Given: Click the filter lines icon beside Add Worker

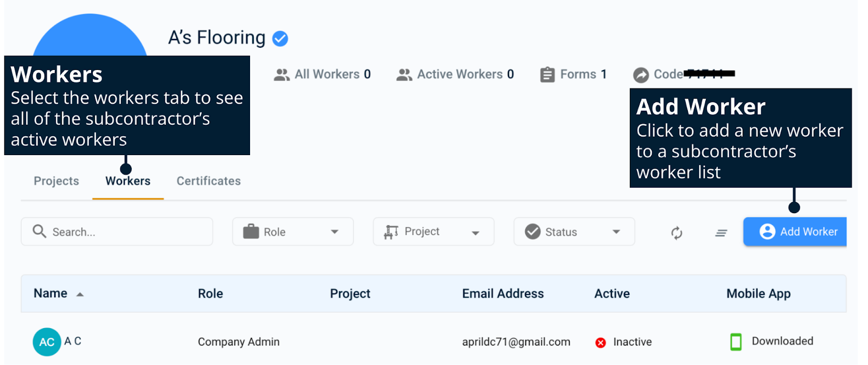Looking at the screenshot, I should (x=721, y=233).
